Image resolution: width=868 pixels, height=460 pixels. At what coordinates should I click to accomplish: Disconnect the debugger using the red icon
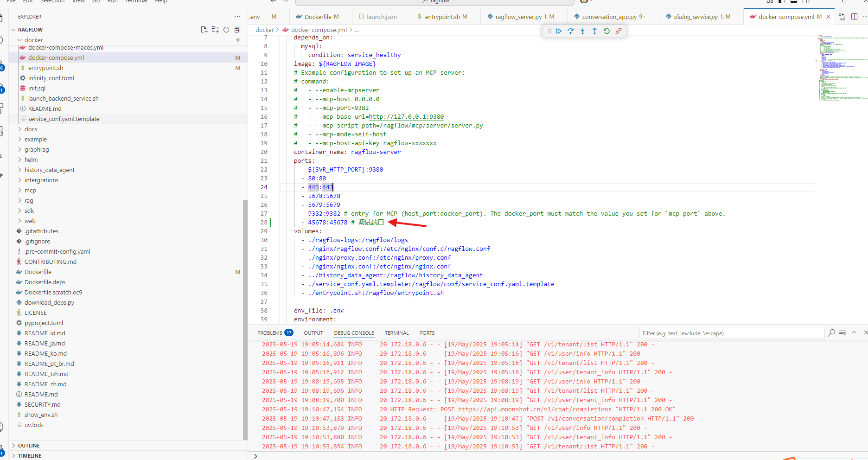(619, 31)
